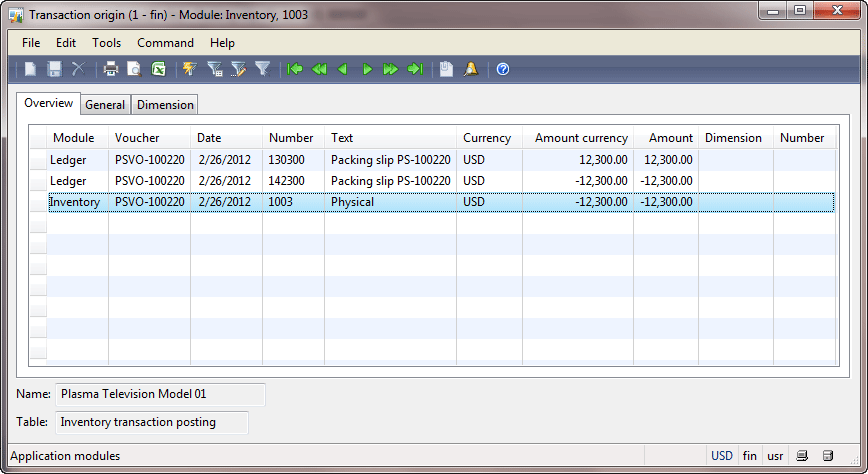868x474 pixels.
Task: Click the usr entry in the status bar
Action: click(x=775, y=456)
